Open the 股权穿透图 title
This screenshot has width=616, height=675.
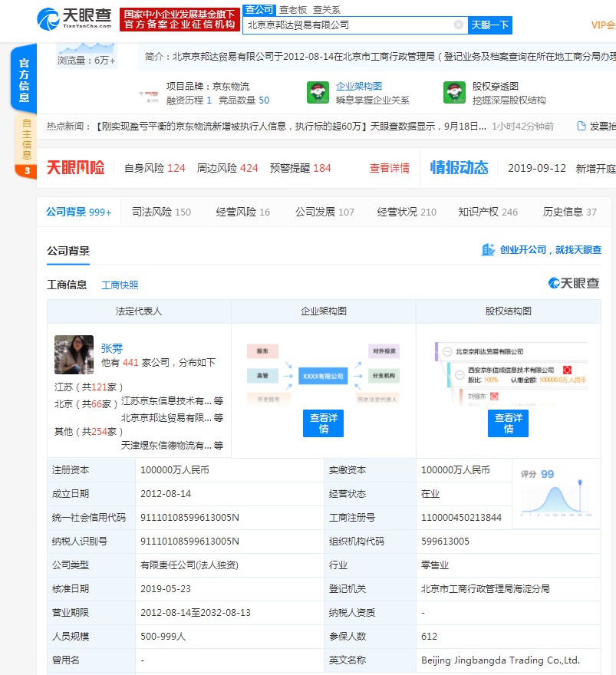pyautogui.click(x=496, y=86)
